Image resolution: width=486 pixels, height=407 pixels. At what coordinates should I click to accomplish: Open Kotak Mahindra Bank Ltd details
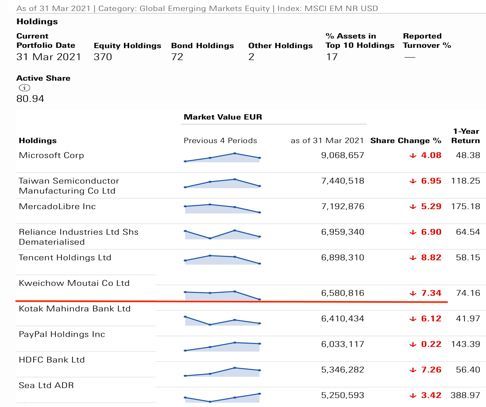click(x=75, y=309)
